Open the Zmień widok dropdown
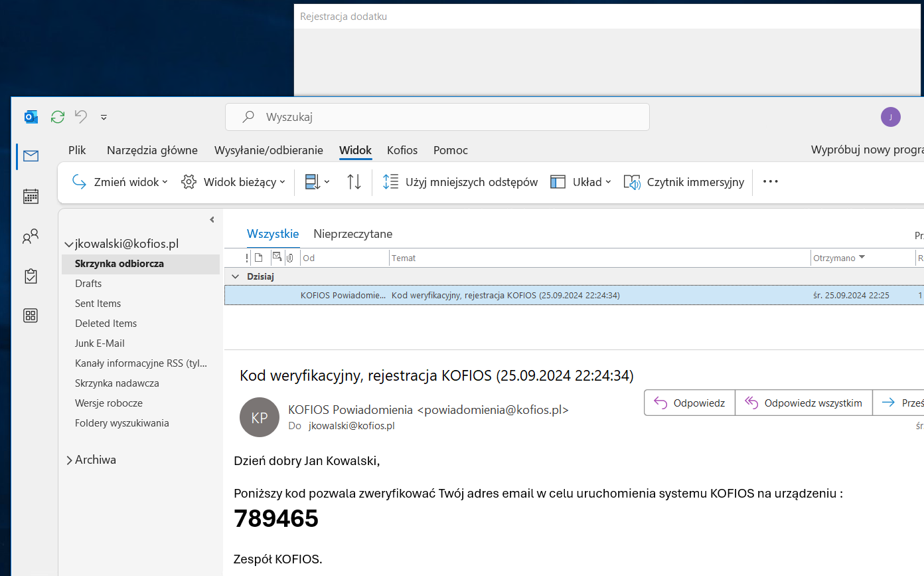 coord(120,182)
